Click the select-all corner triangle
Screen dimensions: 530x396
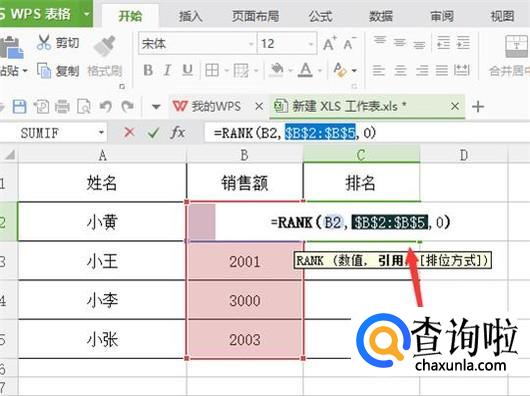10,155
